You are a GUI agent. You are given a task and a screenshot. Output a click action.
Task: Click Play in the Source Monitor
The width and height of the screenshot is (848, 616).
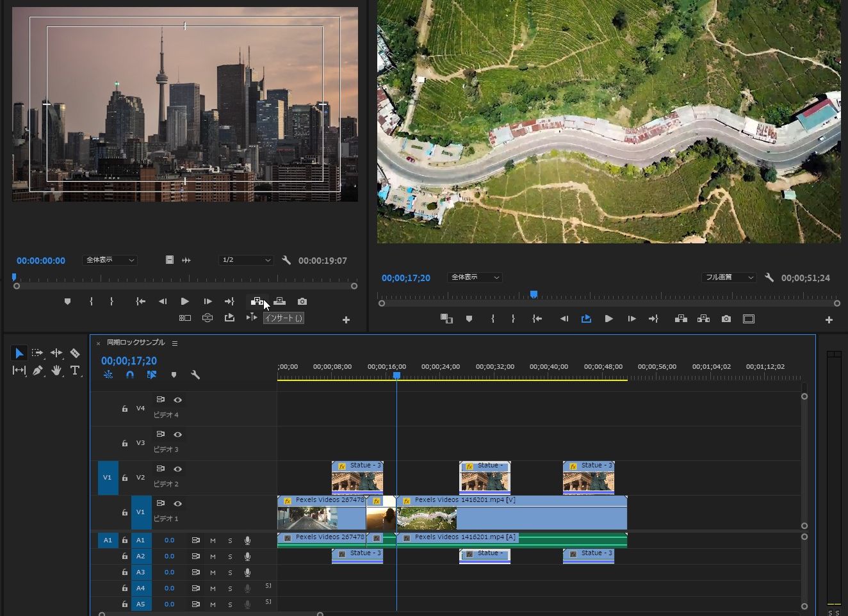click(184, 301)
